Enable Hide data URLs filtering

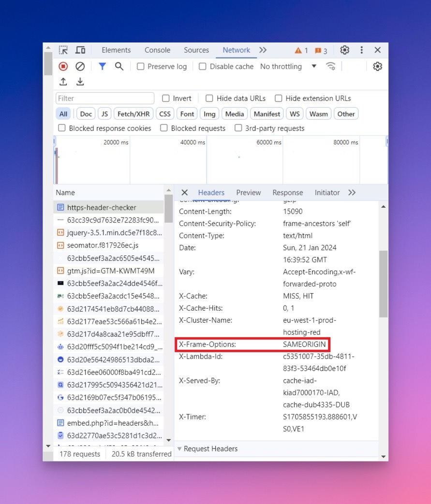209,98
